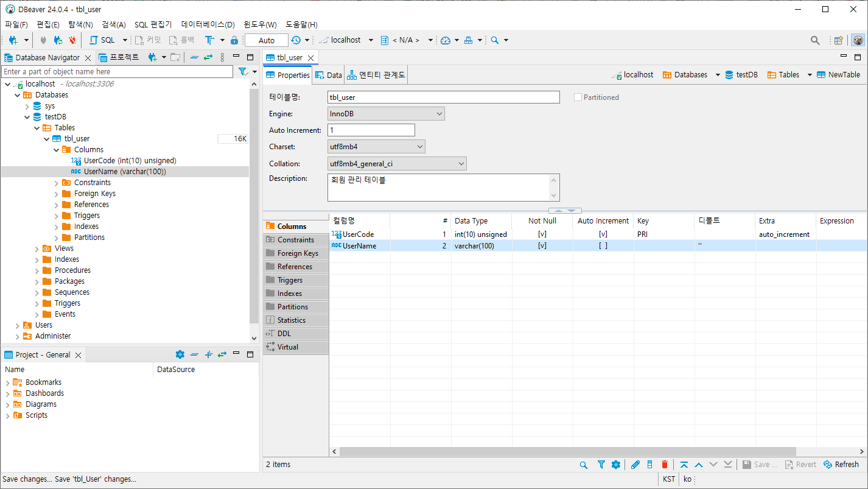Click the move to top arrow icon
The height and width of the screenshot is (489, 868).
click(x=684, y=465)
